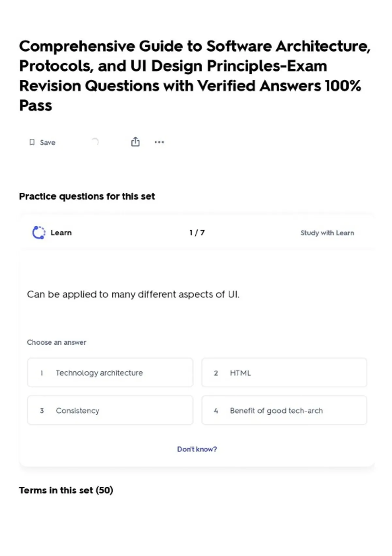Click the Save bookmark icon
Screen dimensions: 392x556
click(32, 142)
